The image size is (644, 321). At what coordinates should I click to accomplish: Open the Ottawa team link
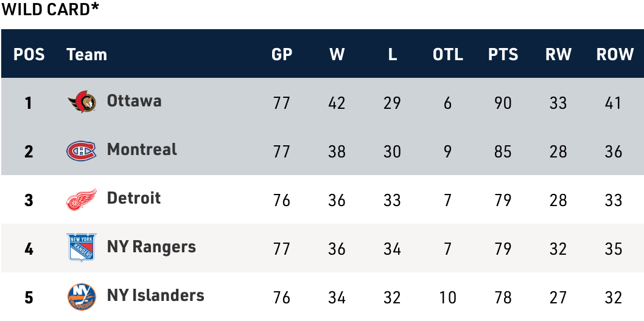(x=134, y=101)
